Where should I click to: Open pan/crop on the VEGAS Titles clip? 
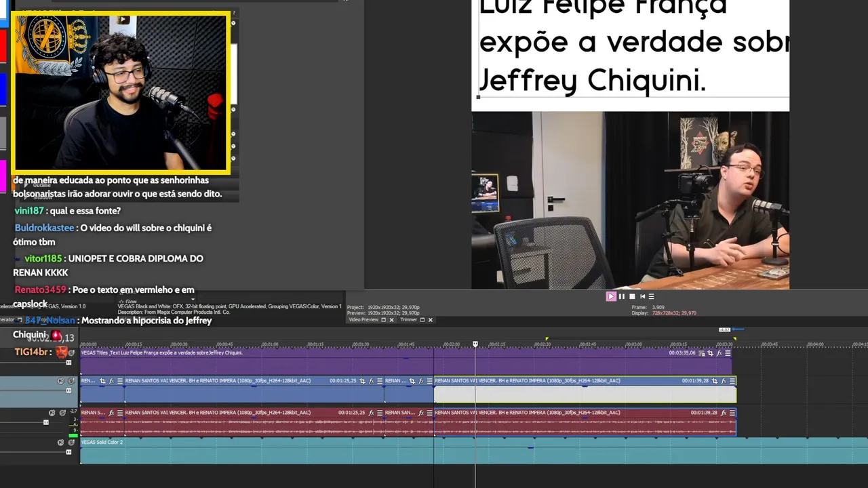710,353
